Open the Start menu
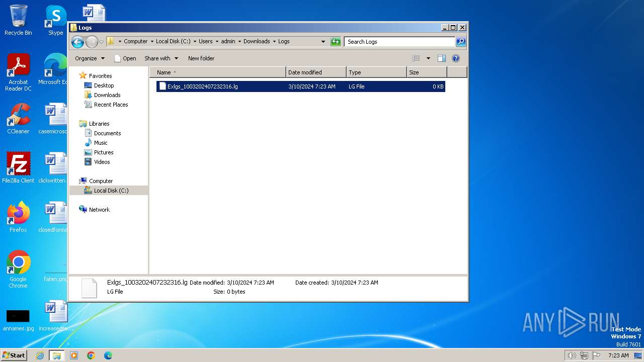 coord(14,355)
